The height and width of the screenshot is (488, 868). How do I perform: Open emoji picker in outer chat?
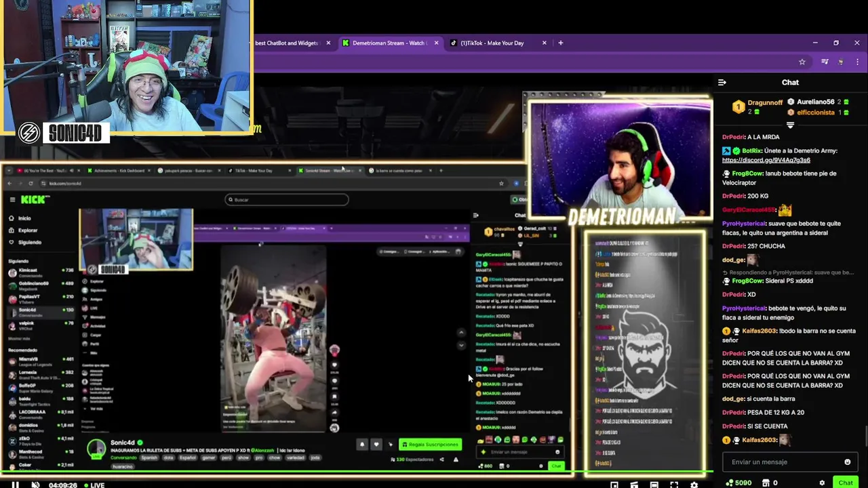847,462
